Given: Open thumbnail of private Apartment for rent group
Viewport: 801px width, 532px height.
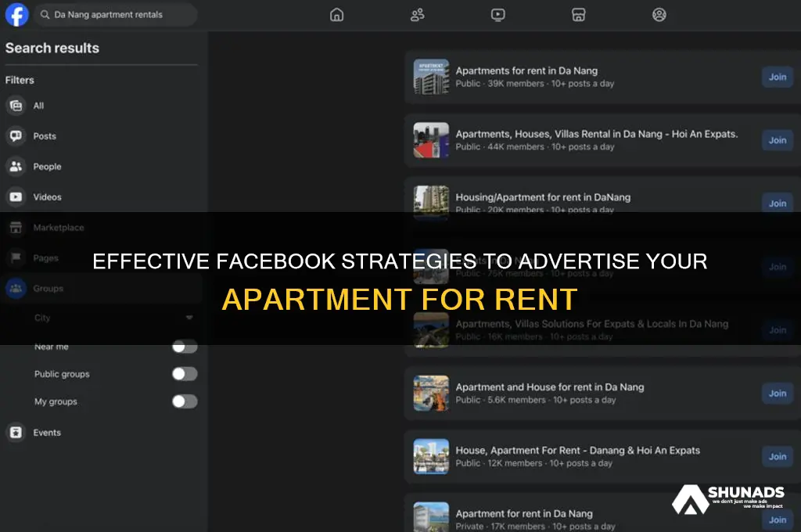Looking at the screenshot, I should point(431,517).
